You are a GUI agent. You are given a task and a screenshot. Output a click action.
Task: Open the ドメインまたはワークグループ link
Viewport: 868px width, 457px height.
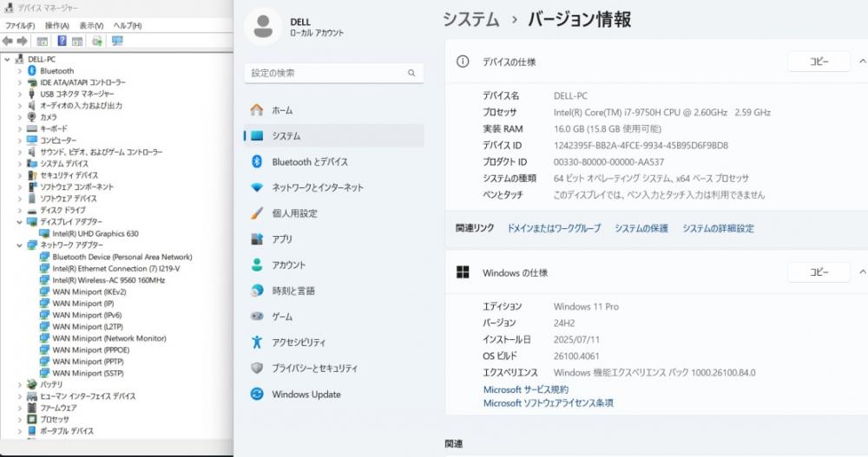click(554, 228)
